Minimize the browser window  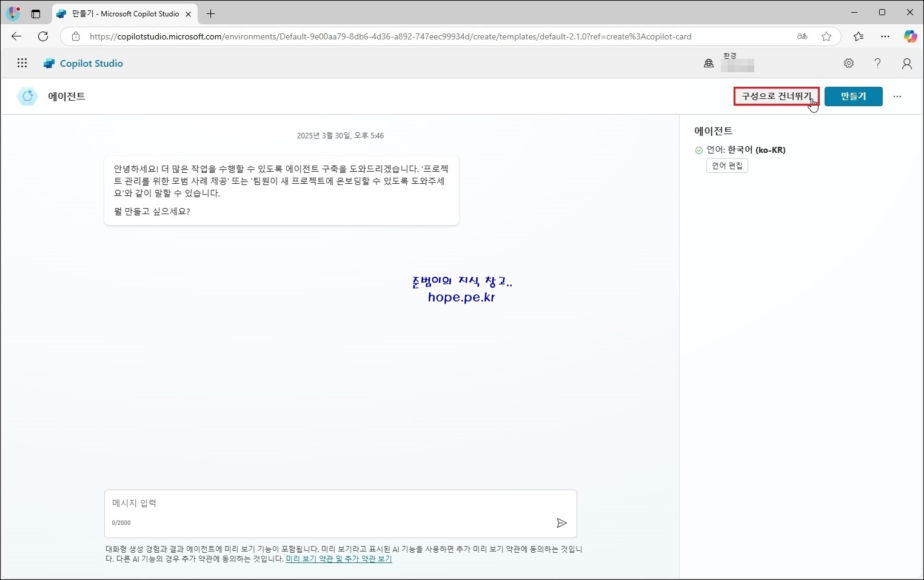854,13
